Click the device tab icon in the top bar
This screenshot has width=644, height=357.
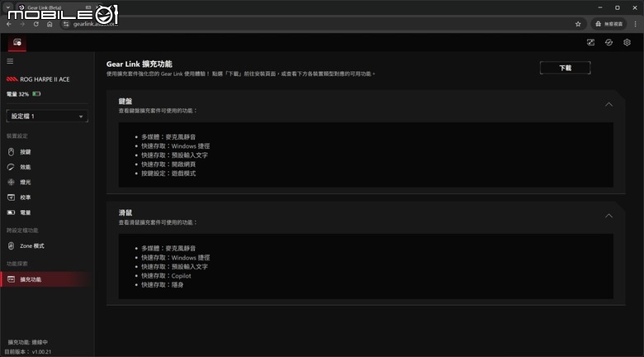(17, 42)
